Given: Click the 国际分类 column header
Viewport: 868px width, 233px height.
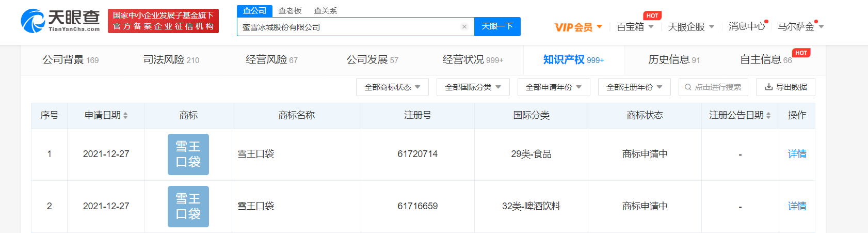Looking at the screenshot, I should pos(531,115).
